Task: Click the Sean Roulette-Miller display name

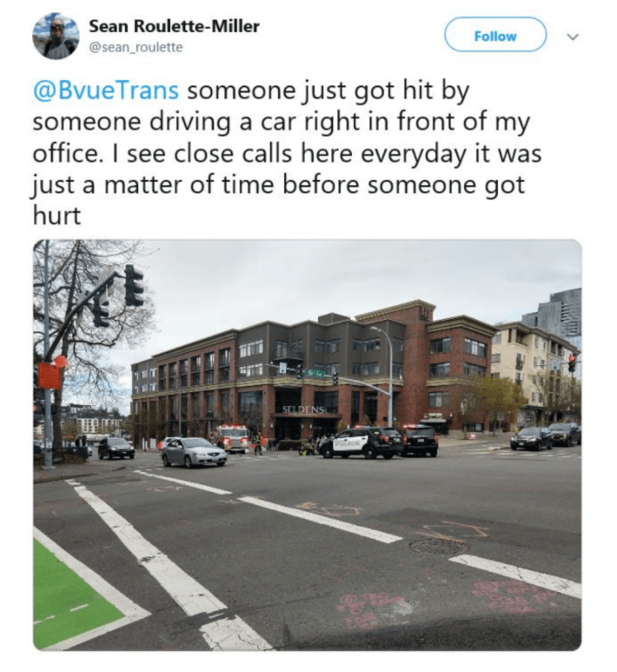Action: click(x=174, y=27)
